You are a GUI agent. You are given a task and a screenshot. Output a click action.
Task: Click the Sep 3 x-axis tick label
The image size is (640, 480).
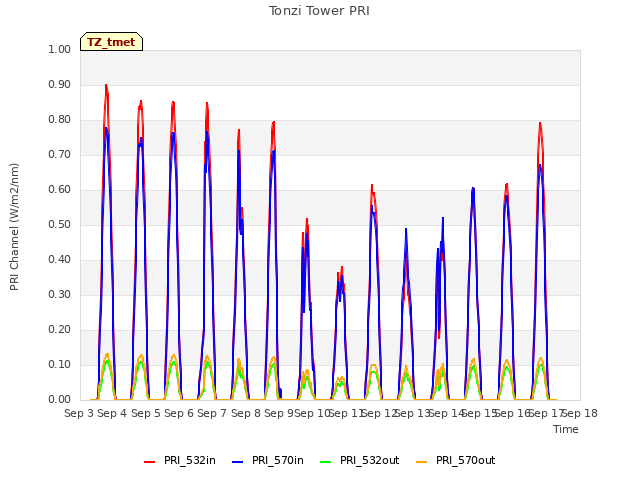pos(79,413)
